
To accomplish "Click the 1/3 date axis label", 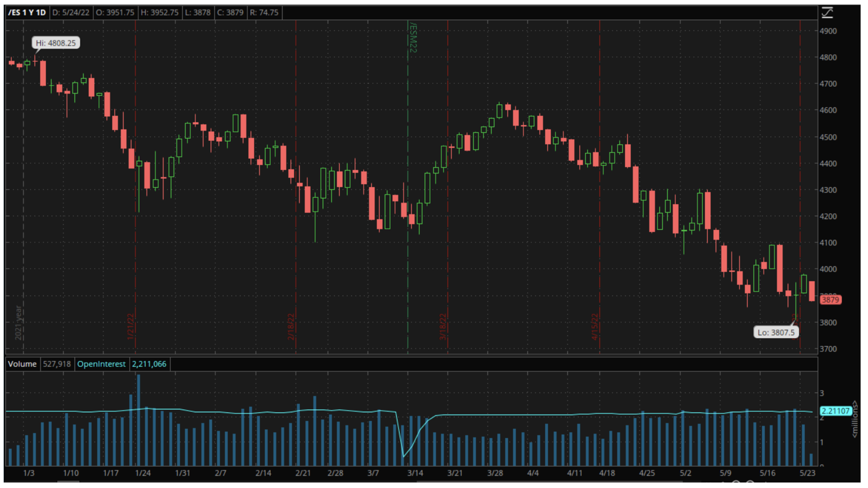I will click(x=29, y=473).
